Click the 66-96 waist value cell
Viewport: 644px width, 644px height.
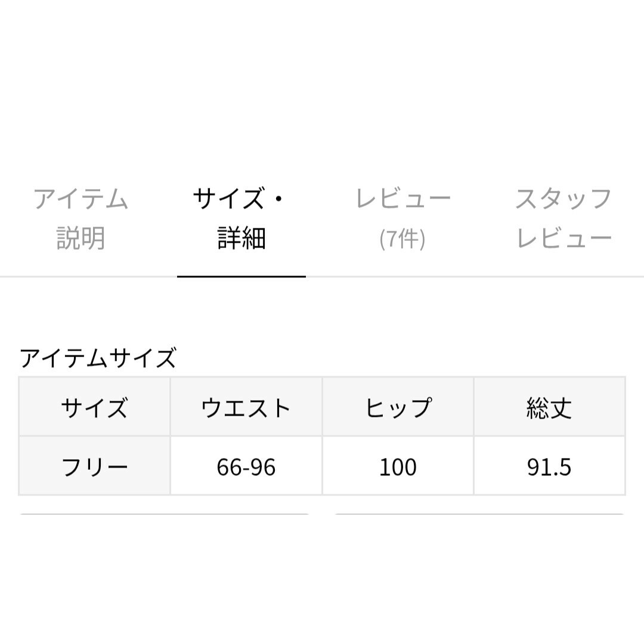tap(246, 466)
